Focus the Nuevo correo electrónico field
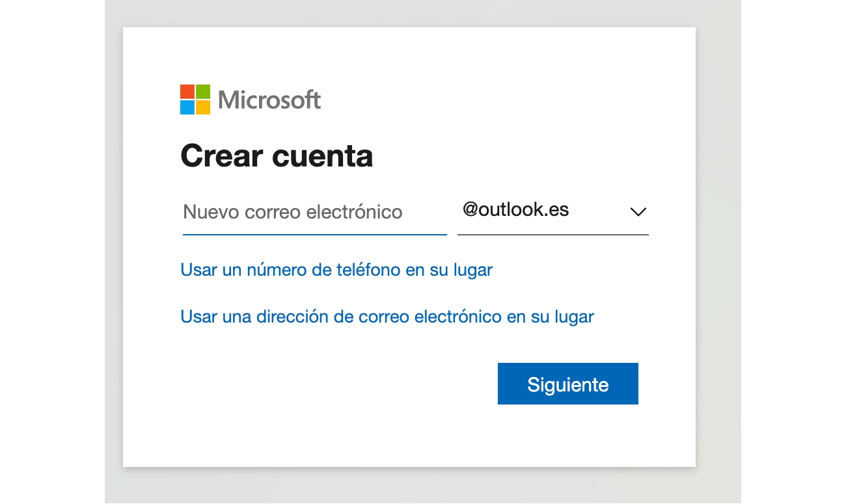The height and width of the screenshot is (504, 846). coord(315,212)
